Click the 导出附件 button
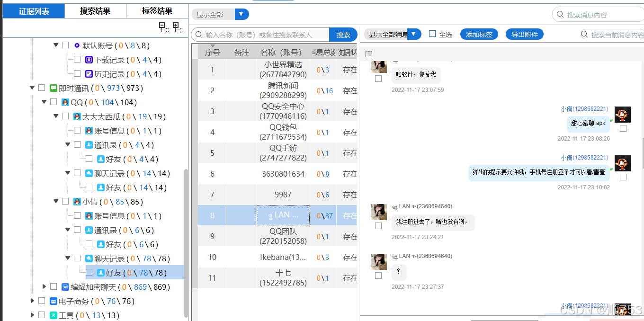The height and width of the screenshot is (321, 644). (x=524, y=34)
